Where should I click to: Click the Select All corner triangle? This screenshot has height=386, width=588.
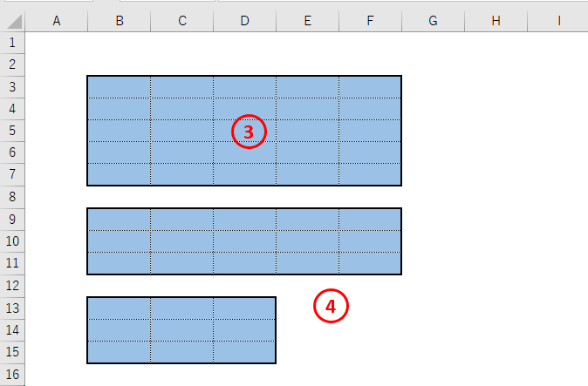(x=14, y=21)
